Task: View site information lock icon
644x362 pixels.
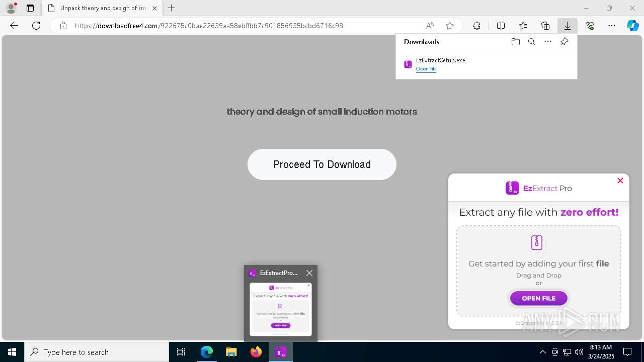Action: pyautogui.click(x=63, y=26)
